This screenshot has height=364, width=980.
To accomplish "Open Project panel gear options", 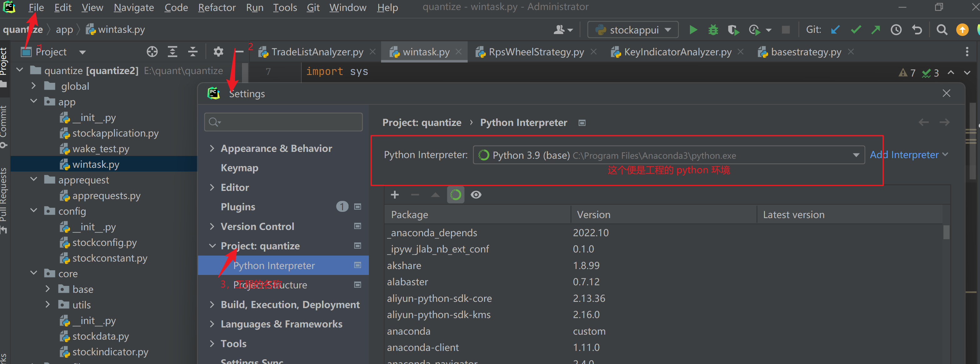I will tap(218, 52).
